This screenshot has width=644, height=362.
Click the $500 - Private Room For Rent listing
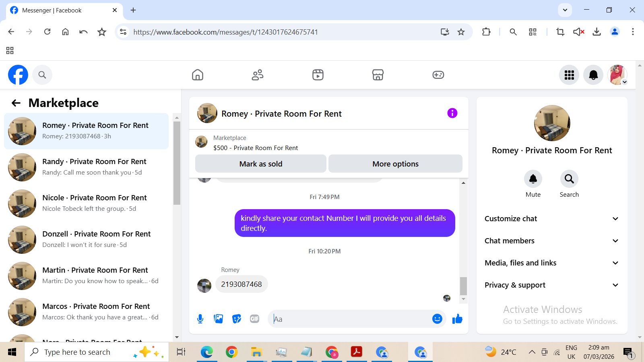(x=256, y=148)
